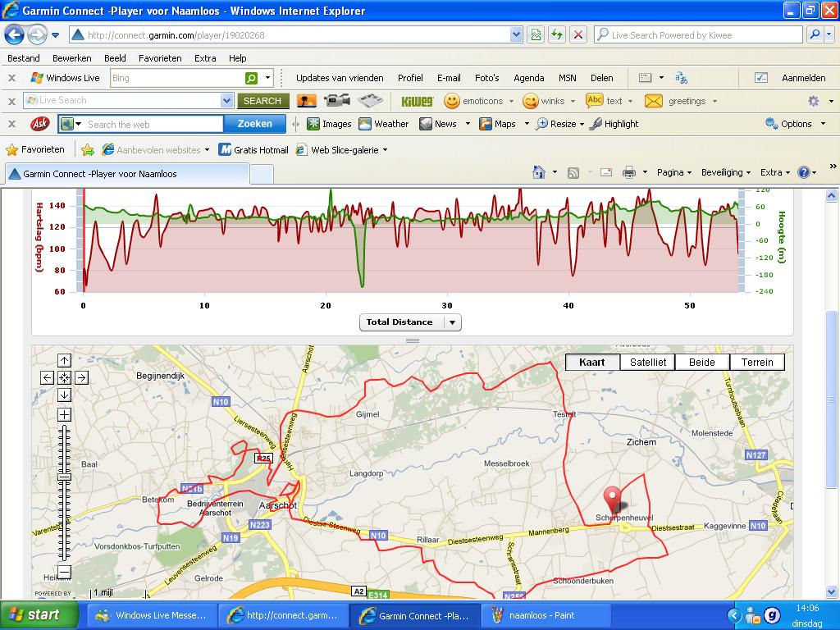This screenshot has width=840, height=630.
Task: Expand the Options dropdown in Ask toolbar
Action: point(824,125)
